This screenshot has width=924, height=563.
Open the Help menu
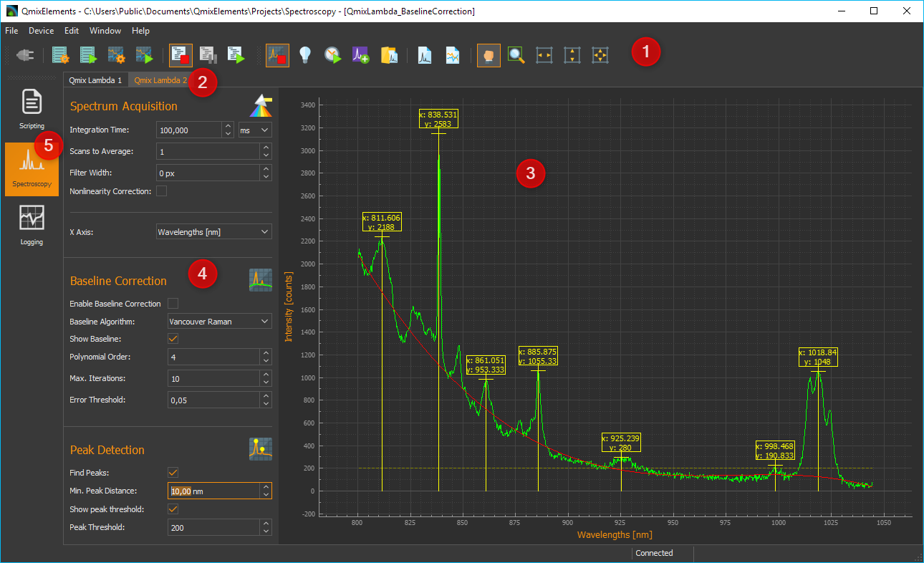coord(141,31)
